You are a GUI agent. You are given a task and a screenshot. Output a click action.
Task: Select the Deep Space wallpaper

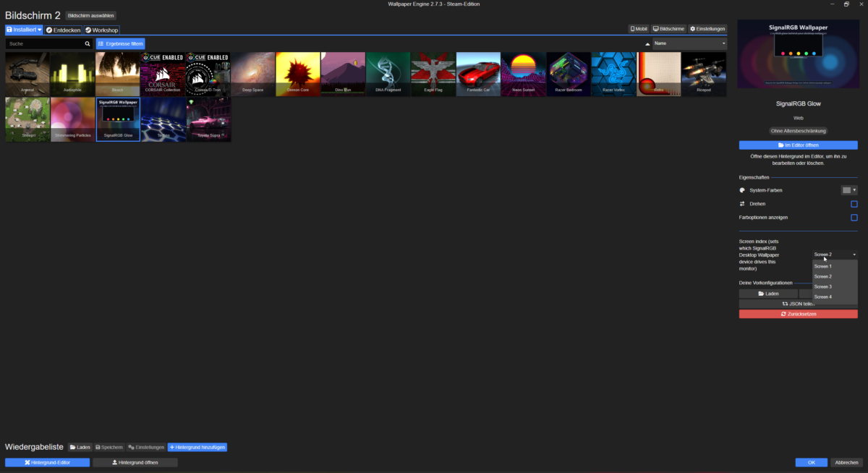pos(252,74)
